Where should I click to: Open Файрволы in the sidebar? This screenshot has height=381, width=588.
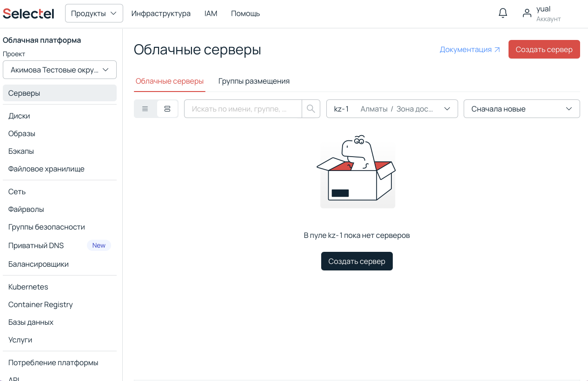[x=59, y=209]
